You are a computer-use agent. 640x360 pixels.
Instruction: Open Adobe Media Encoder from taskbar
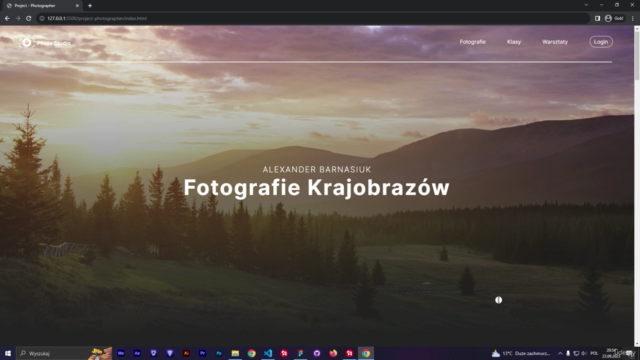pos(121,353)
